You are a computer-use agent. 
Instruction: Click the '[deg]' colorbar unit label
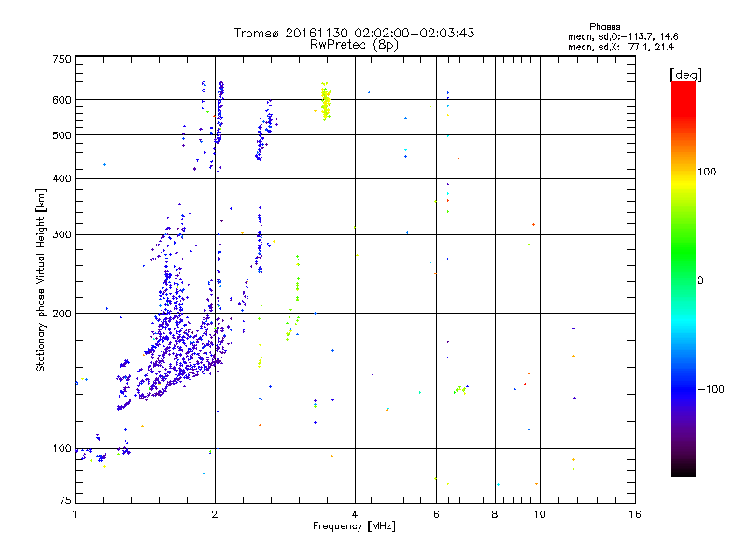point(685,76)
